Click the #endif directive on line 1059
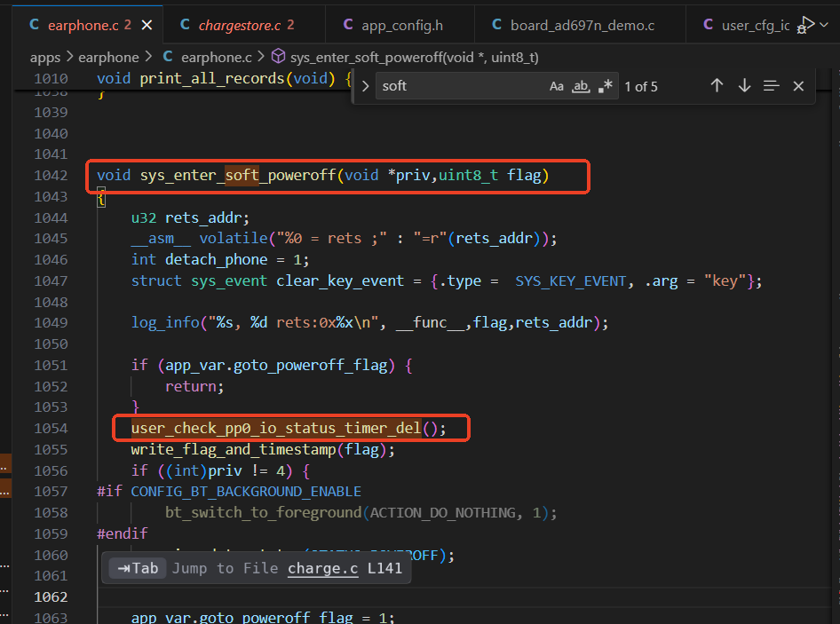 point(123,534)
